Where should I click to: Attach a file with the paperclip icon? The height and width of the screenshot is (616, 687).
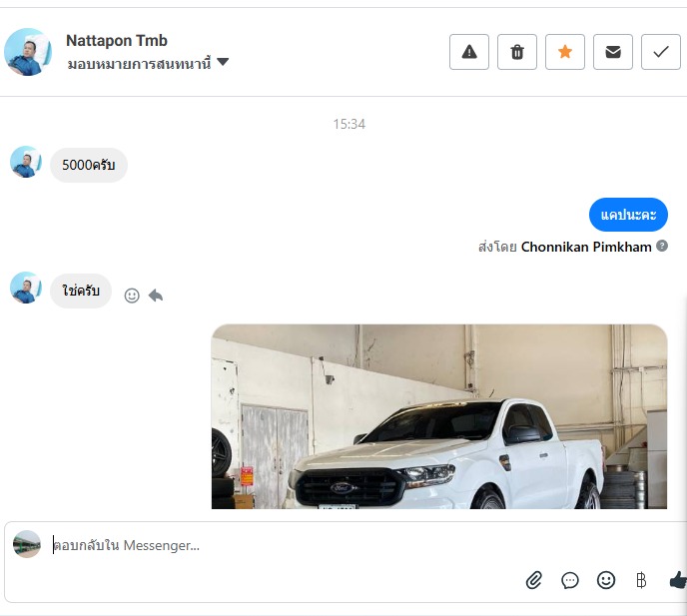click(x=534, y=580)
